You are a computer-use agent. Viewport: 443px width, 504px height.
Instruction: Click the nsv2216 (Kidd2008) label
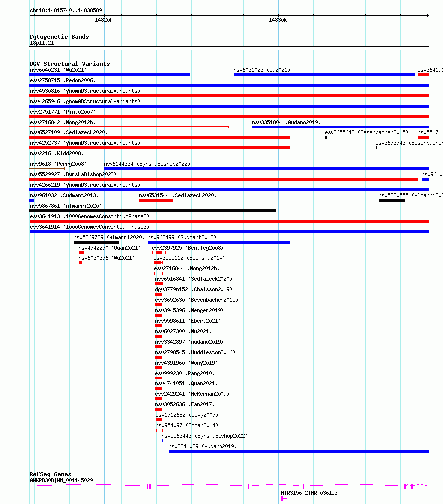[x=57, y=153]
